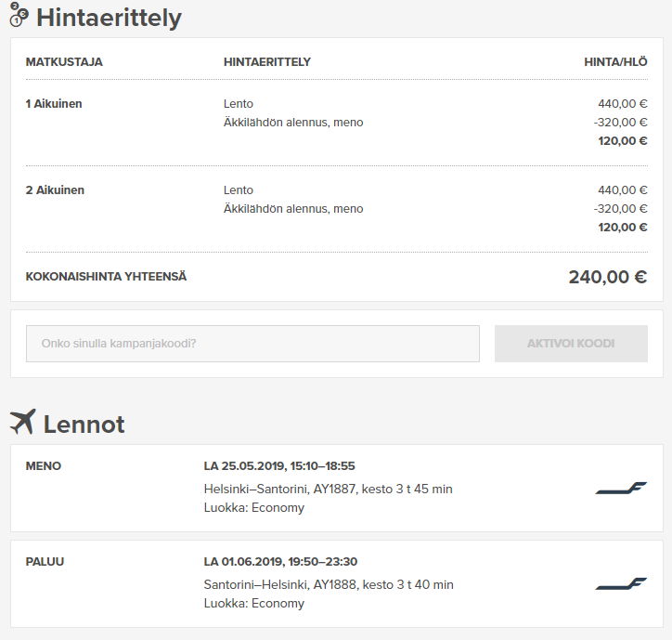672x640 pixels.
Task: Select the 2 Aikuinen traveler row
Action: (x=336, y=209)
